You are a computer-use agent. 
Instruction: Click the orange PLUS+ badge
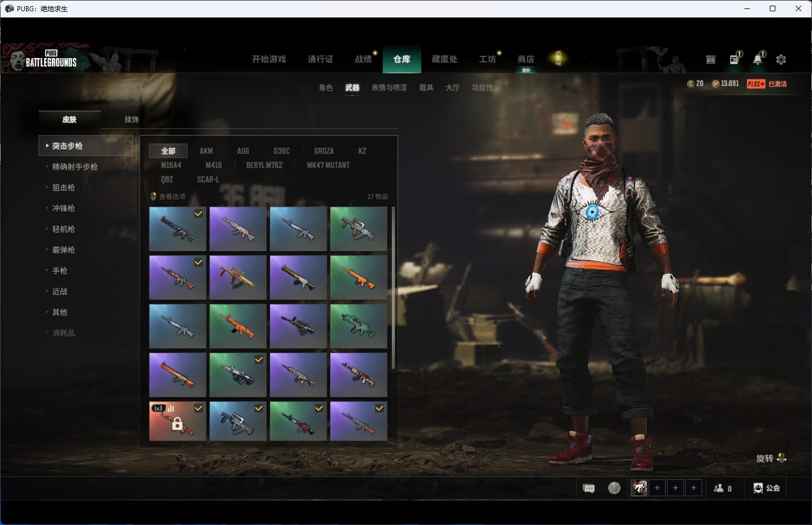coord(756,84)
